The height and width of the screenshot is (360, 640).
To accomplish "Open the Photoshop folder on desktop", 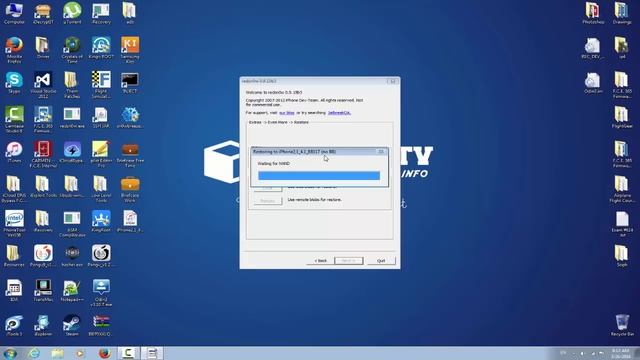I will (x=593, y=13).
